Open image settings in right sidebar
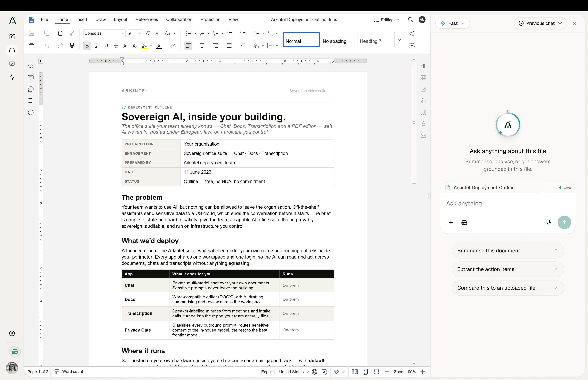Screen dimensions: 588x380 pyautogui.click(x=423, y=89)
